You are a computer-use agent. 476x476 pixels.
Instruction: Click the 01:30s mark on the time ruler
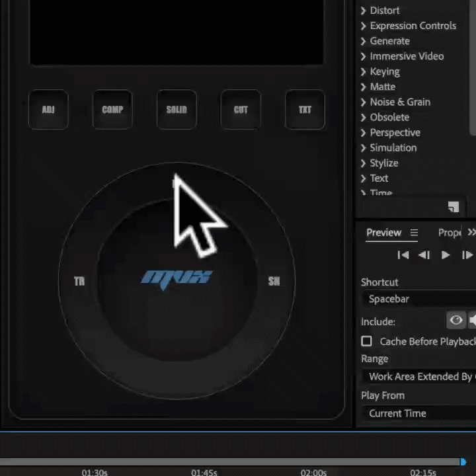pos(95,472)
